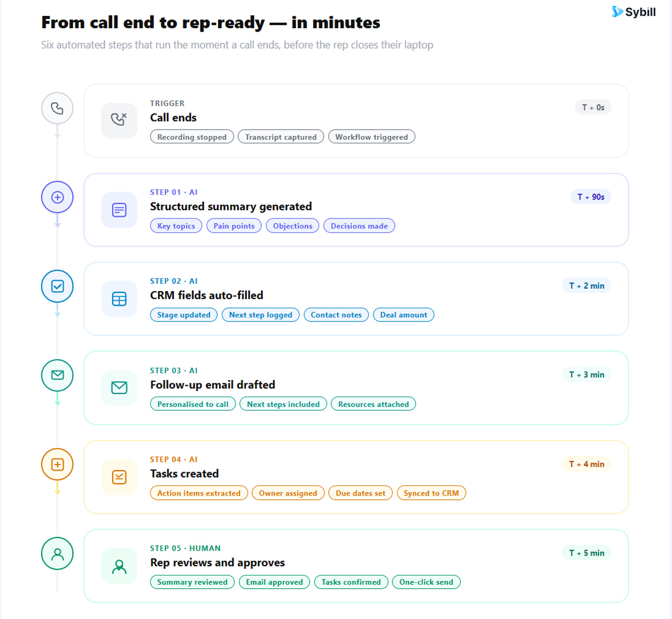This screenshot has width=672, height=619.
Task: Click the call-ended phone icon in Trigger card
Action: coord(119,120)
